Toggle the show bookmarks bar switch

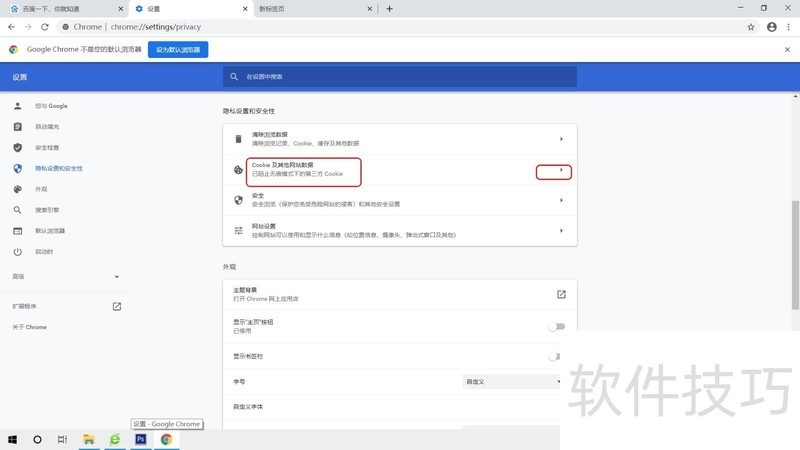click(x=555, y=356)
